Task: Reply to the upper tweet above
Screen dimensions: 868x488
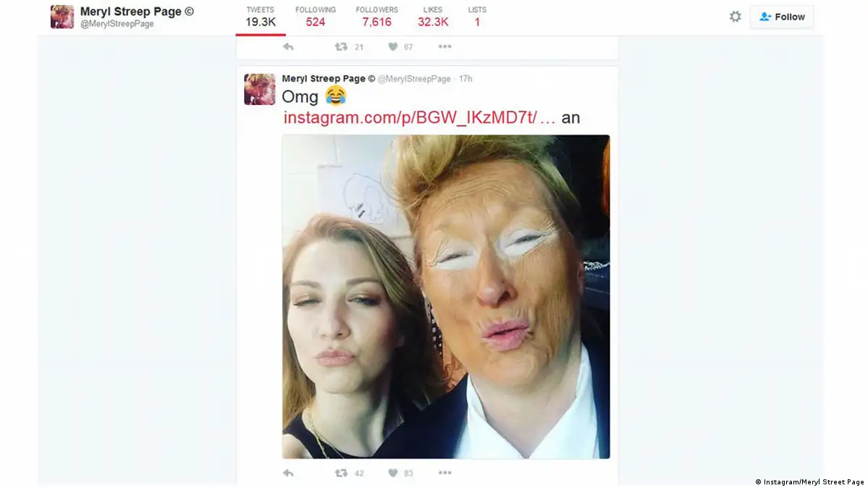Action: [x=288, y=47]
